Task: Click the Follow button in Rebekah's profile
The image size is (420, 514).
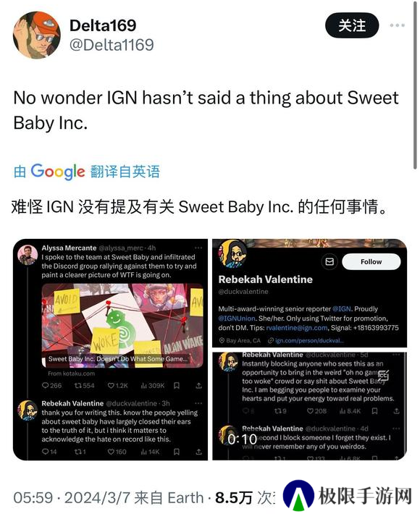Action: click(x=371, y=261)
